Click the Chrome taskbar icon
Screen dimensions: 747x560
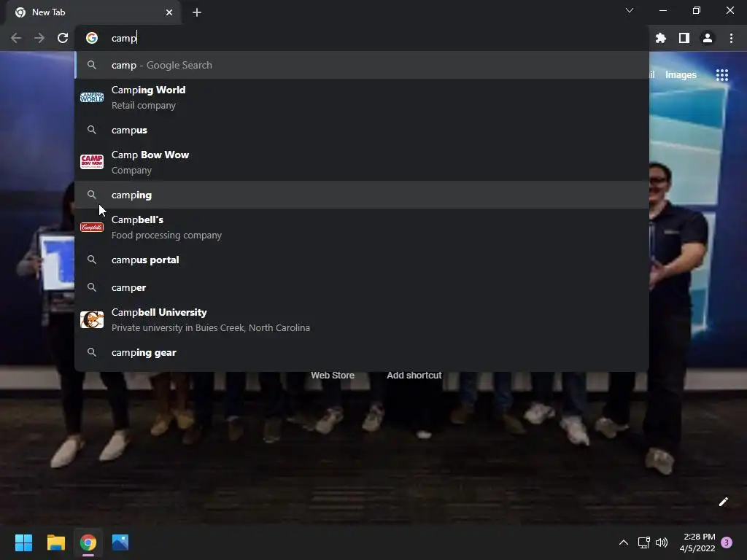click(88, 542)
